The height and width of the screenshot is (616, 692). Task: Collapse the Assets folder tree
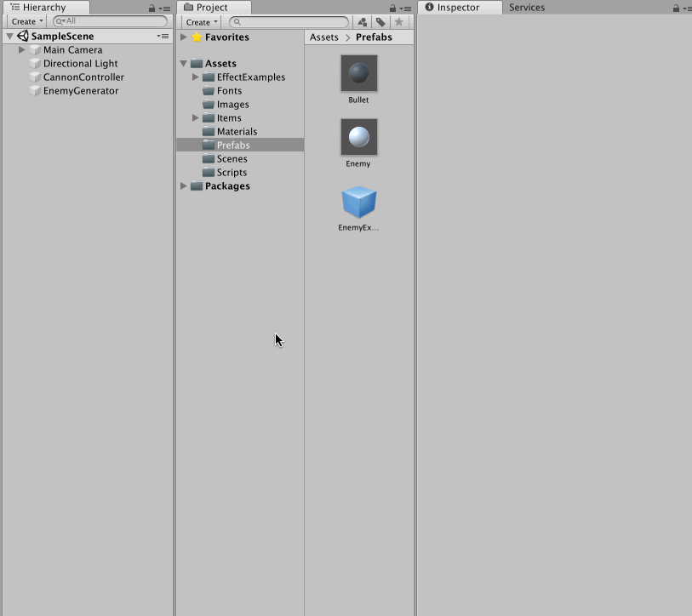184,64
